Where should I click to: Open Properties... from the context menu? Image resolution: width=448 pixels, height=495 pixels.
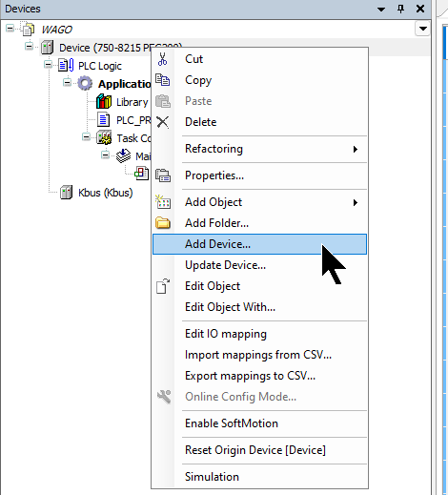[259, 175]
